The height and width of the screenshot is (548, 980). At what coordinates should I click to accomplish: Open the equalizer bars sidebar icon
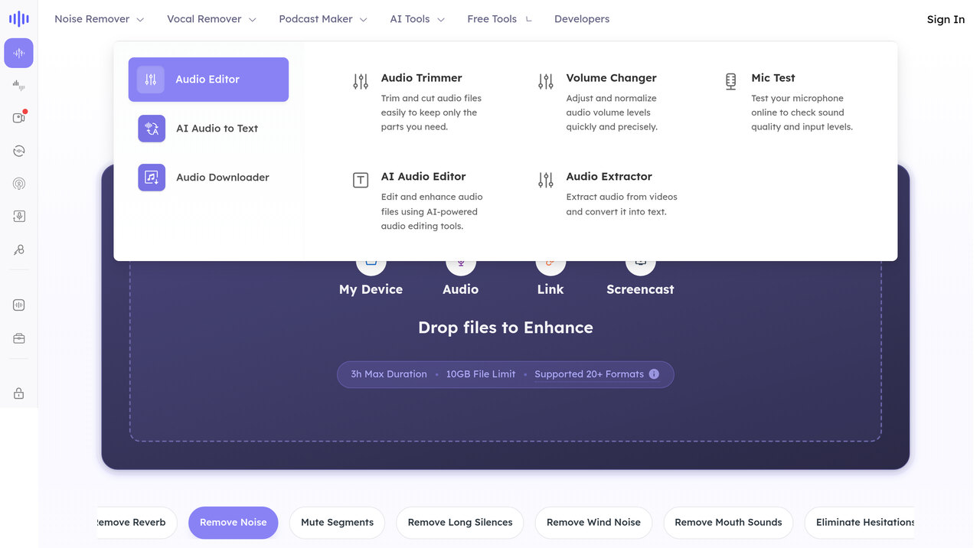tap(19, 86)
